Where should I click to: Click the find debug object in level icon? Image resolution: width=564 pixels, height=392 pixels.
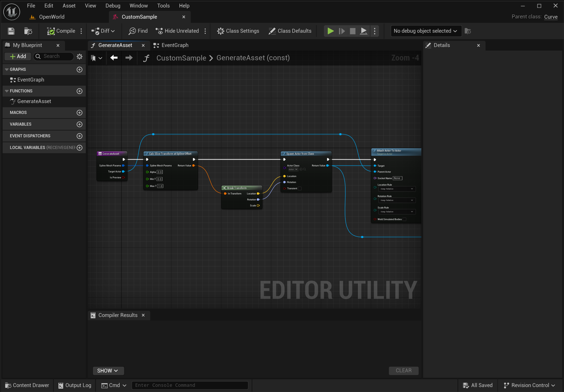tap(468, 31)
